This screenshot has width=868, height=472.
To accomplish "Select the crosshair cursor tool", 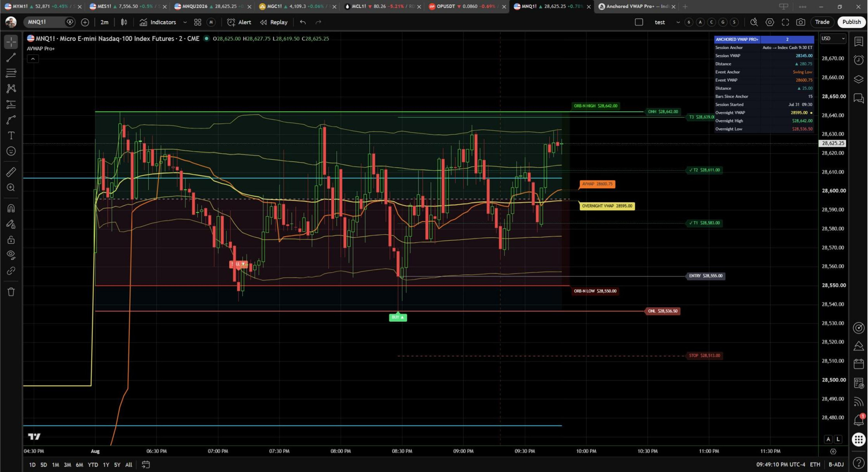I will 11,42.
